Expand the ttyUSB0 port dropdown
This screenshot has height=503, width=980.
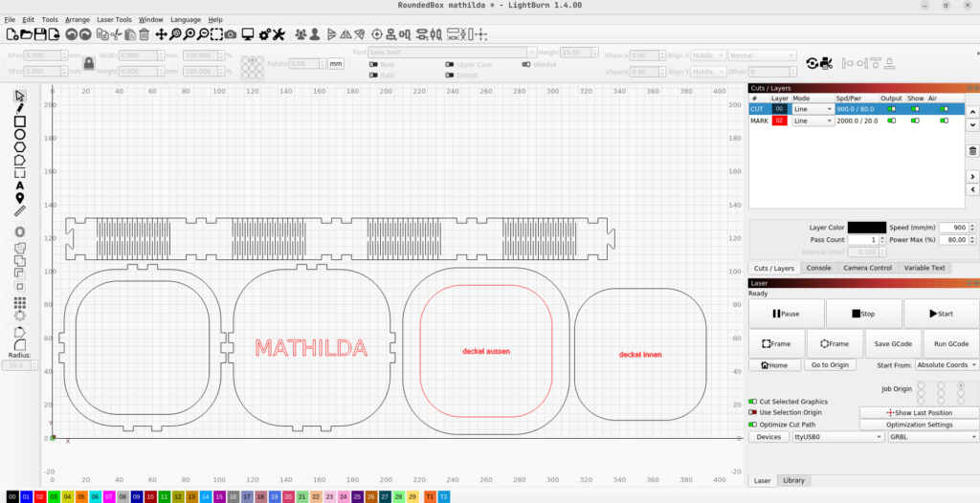pyautogui.click(x=836, y=436)
